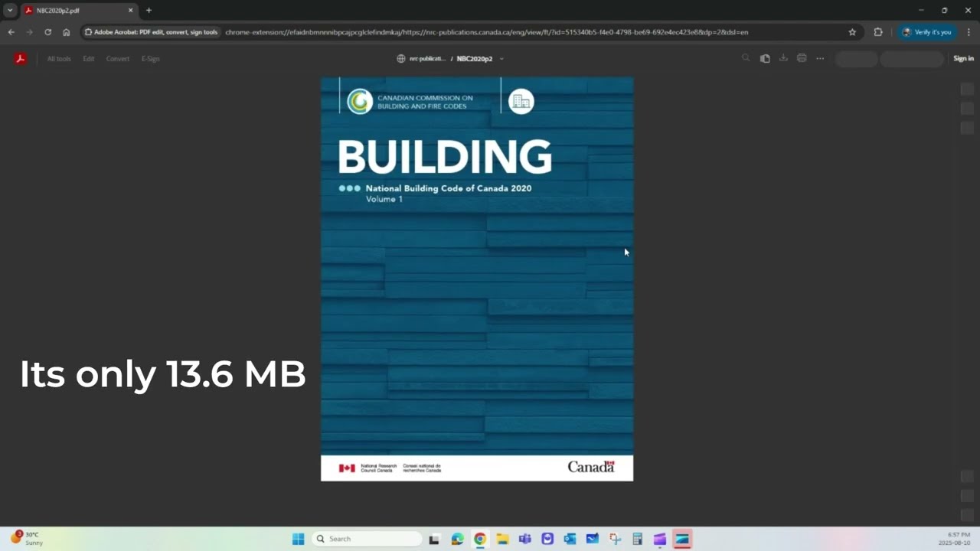The height and width of the screenshot is (551, 980).
Task: Open the All tools menu
Action: click(59, 59)
